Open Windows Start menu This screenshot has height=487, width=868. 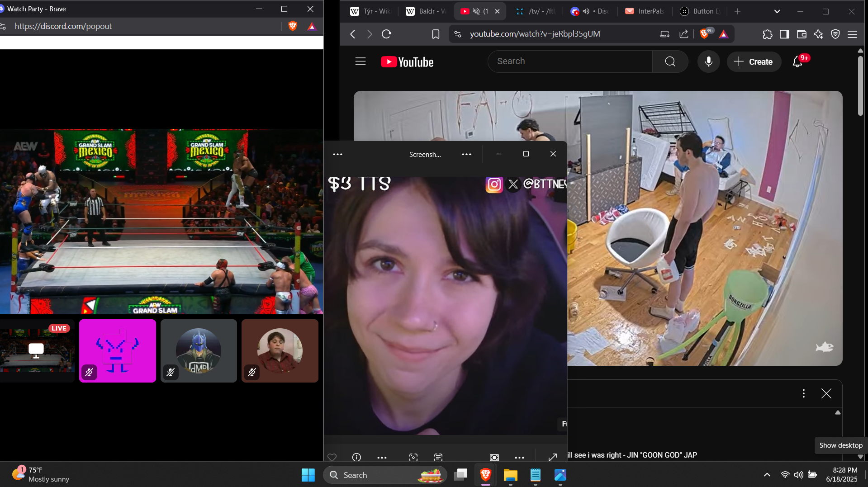tap(308, 475)
